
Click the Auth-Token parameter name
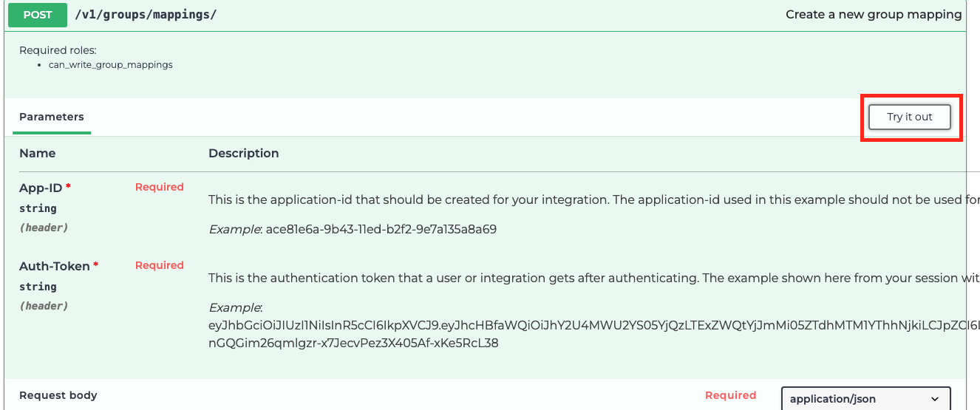(x=55, y=267)
